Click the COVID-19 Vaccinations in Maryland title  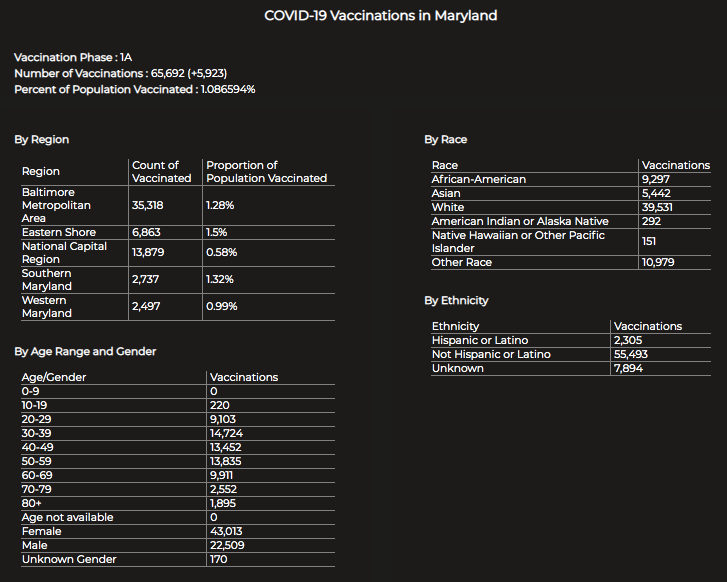click(380, 16)
